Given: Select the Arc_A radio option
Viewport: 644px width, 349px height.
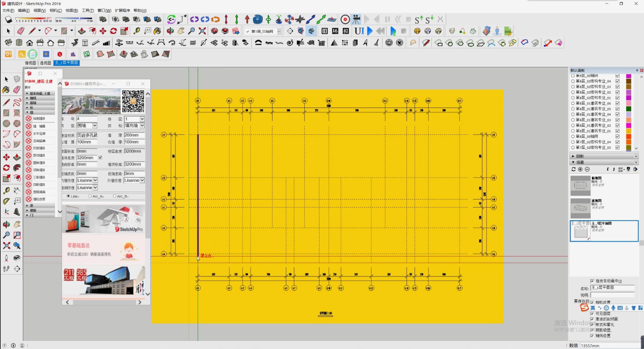Looking at the screenshot, I should click(x=90, y=196).
